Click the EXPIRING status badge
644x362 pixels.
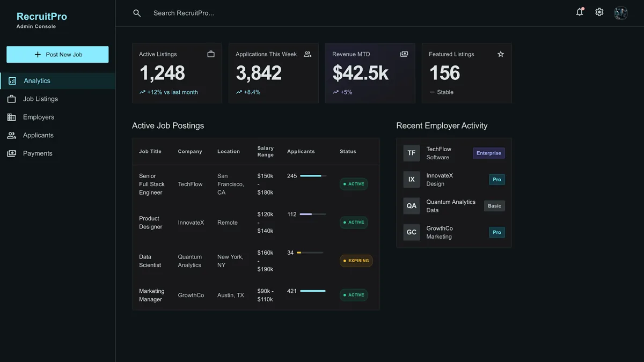pos(356,261)
